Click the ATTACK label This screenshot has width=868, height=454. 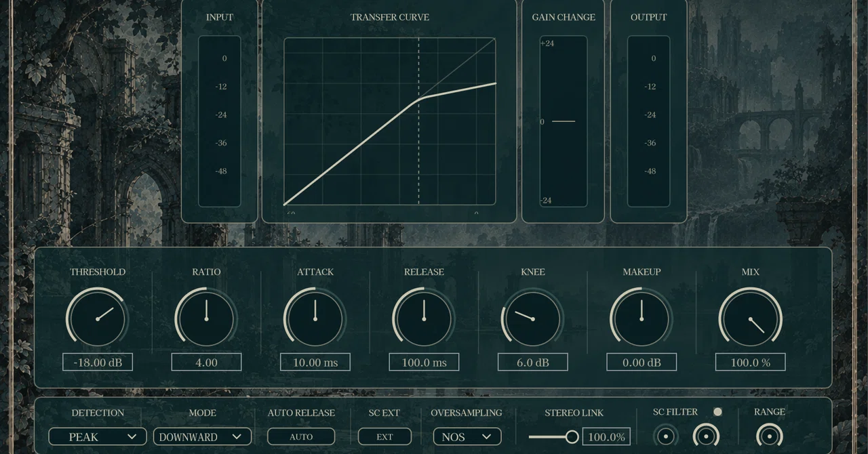tap(315, 272)
